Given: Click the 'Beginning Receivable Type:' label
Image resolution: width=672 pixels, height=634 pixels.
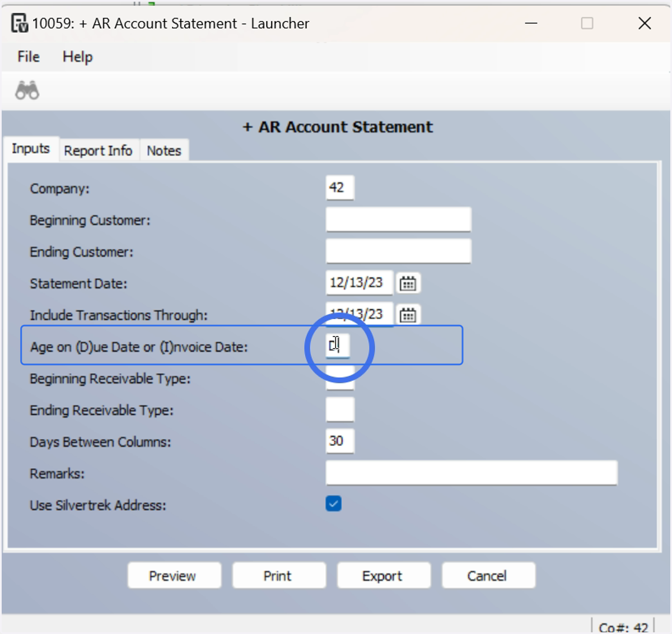Looking at the screenshot, I should 110,379.
